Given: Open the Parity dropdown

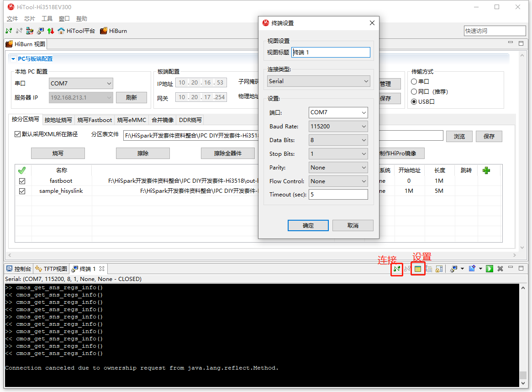Looking at the screenshot, I should click(338, 167).
